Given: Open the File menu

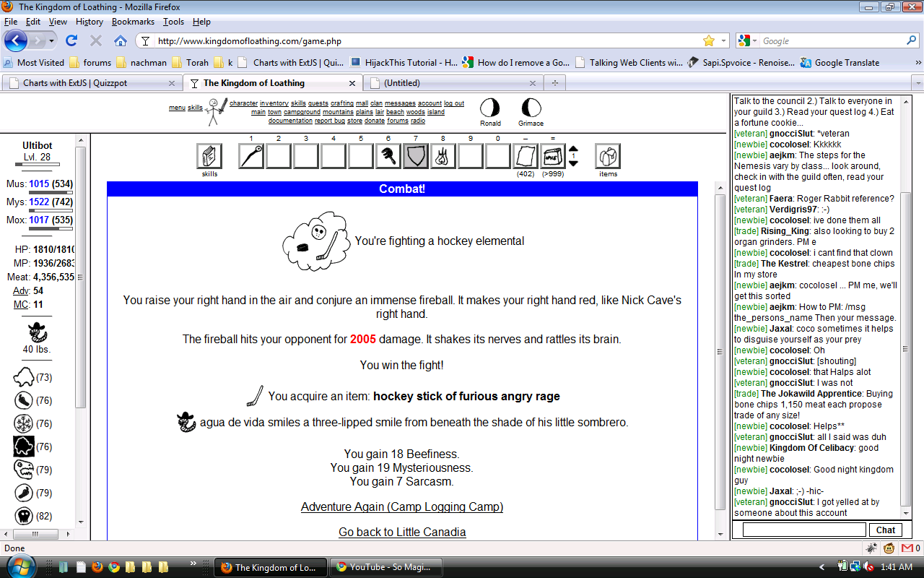Looking at the screenshot, I should tap(11, 22).
